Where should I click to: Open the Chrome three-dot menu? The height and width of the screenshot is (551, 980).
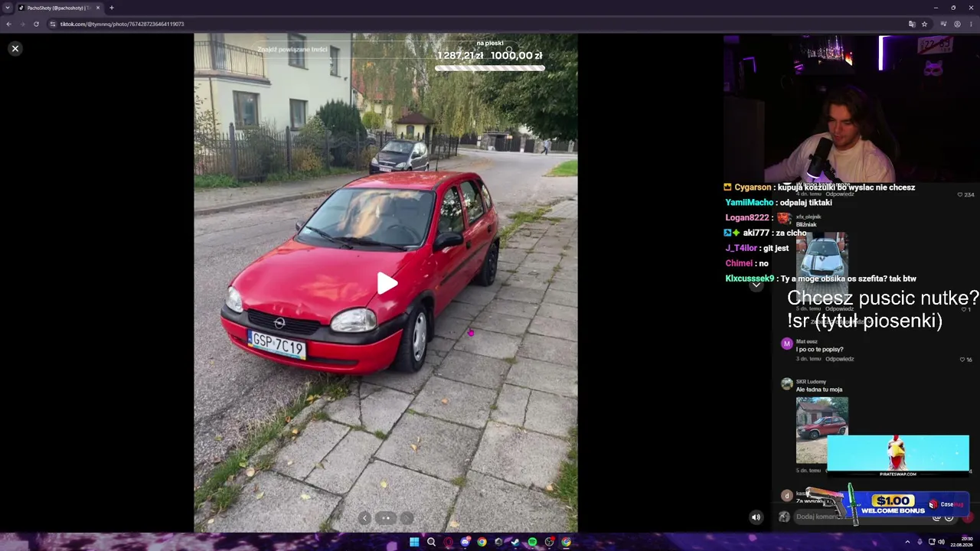971,24
